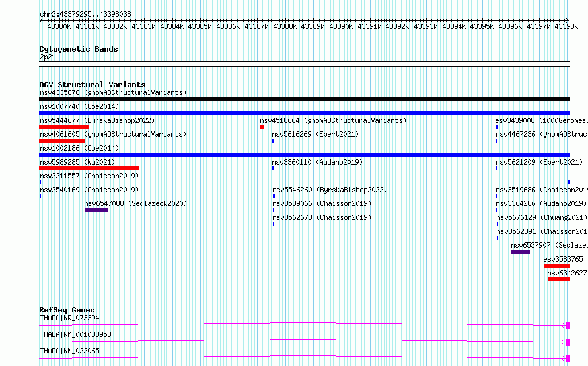Select the nsv4467236 gnomAD label at right

pos(542,134)
